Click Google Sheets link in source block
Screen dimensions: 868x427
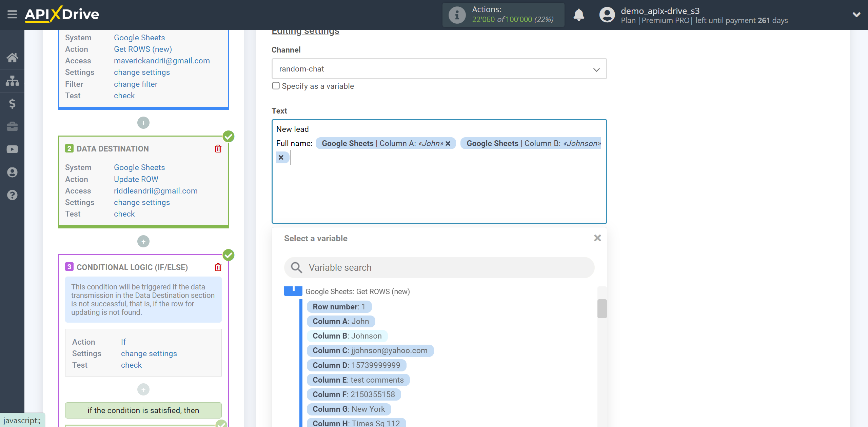pos(139,38)
